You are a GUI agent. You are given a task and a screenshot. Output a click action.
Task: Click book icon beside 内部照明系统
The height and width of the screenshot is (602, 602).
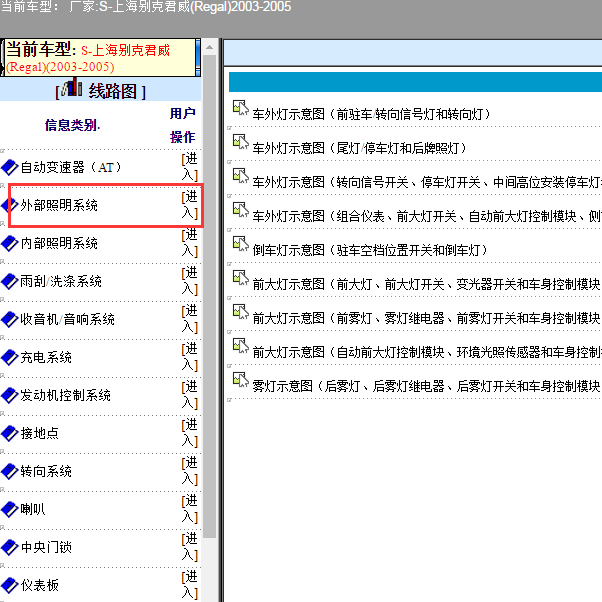point(10,243)
